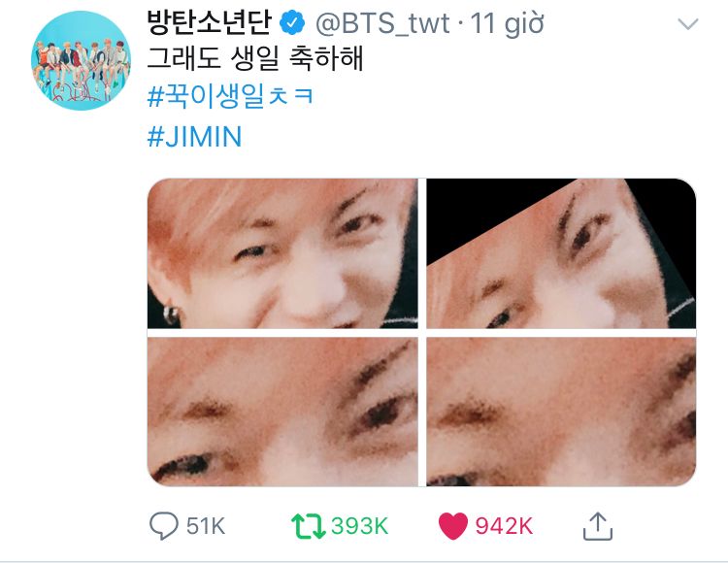The image size is (728, 563).
Task: View top-left photo with earring
Action: point(282,253)
